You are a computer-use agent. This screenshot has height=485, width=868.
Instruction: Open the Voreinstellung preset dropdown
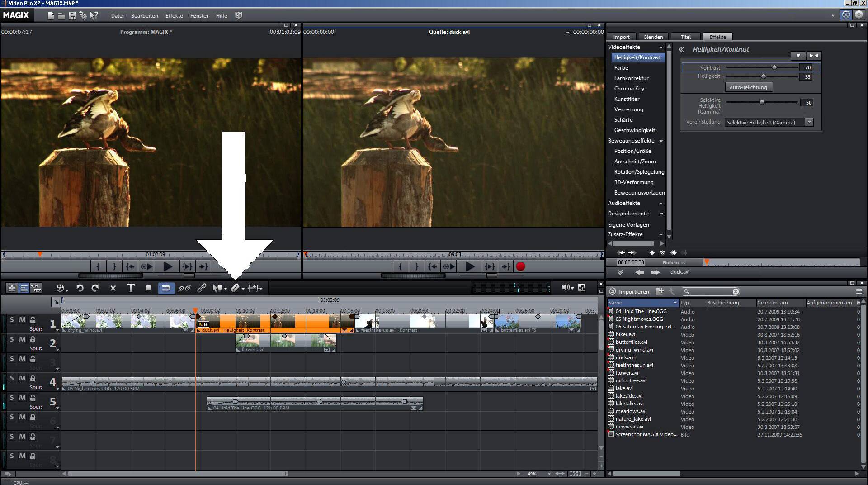click(809, 123)
